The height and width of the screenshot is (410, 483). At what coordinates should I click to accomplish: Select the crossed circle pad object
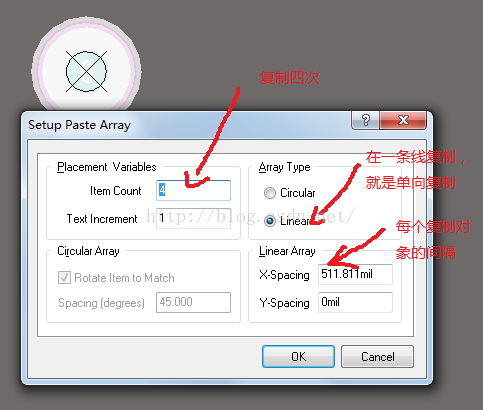(86, 71)
